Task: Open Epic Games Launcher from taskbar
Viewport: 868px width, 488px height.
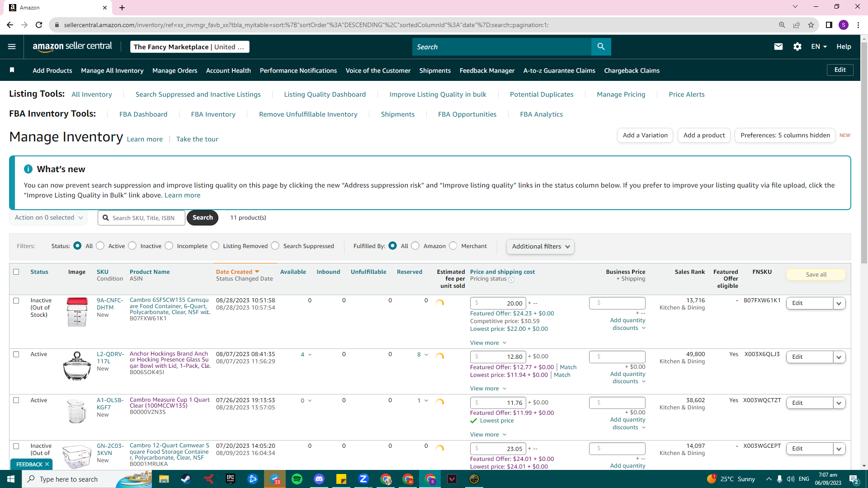Action: [x=231, y=479]
